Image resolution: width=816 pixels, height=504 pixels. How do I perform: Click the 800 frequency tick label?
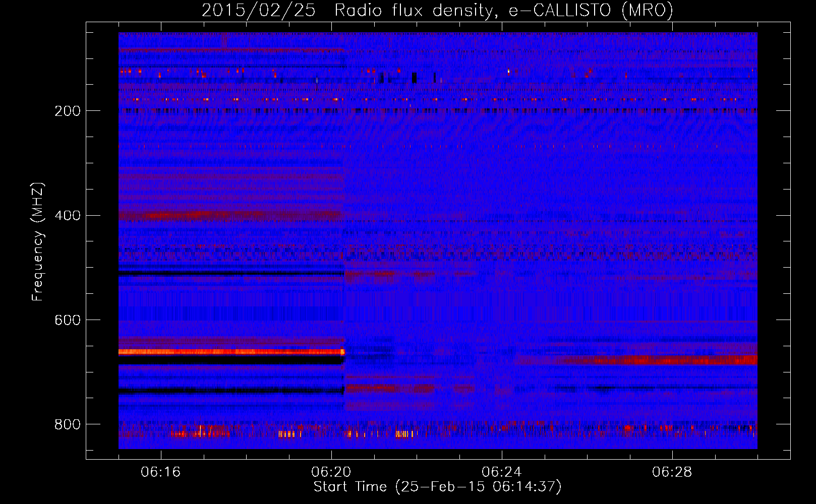coord(68,425)
